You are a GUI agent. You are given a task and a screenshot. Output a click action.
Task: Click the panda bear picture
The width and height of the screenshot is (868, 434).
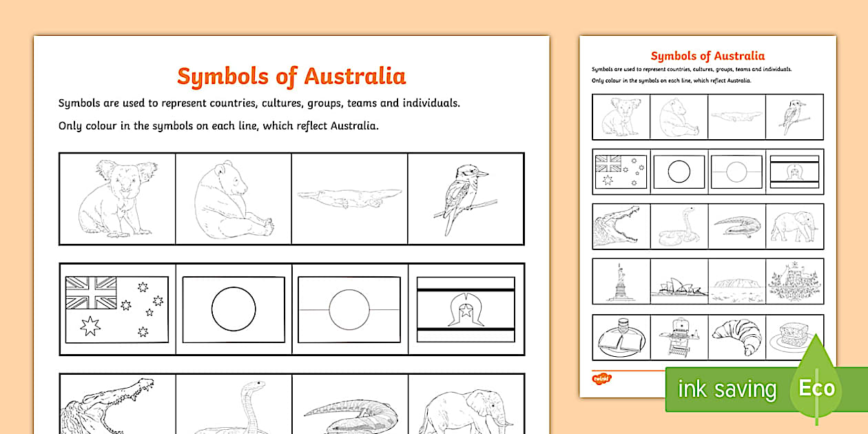tap(233, 200)
